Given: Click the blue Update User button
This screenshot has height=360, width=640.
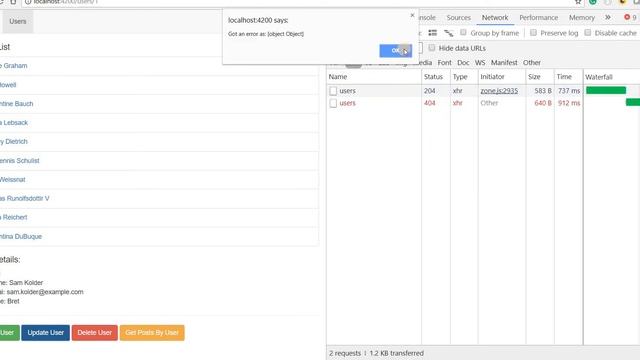Looking at the screenshot, I should click(x=45, y=333).
